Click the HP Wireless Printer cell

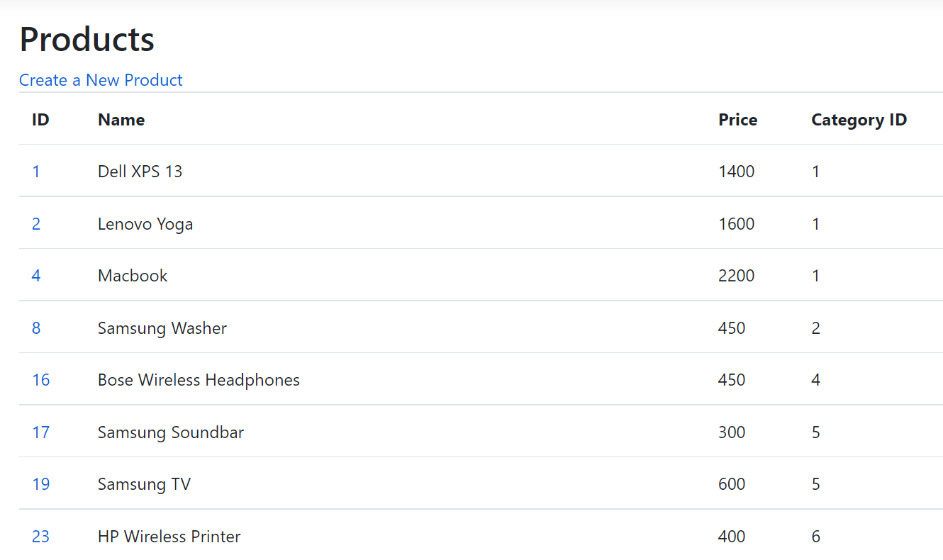tap(169, 537)
